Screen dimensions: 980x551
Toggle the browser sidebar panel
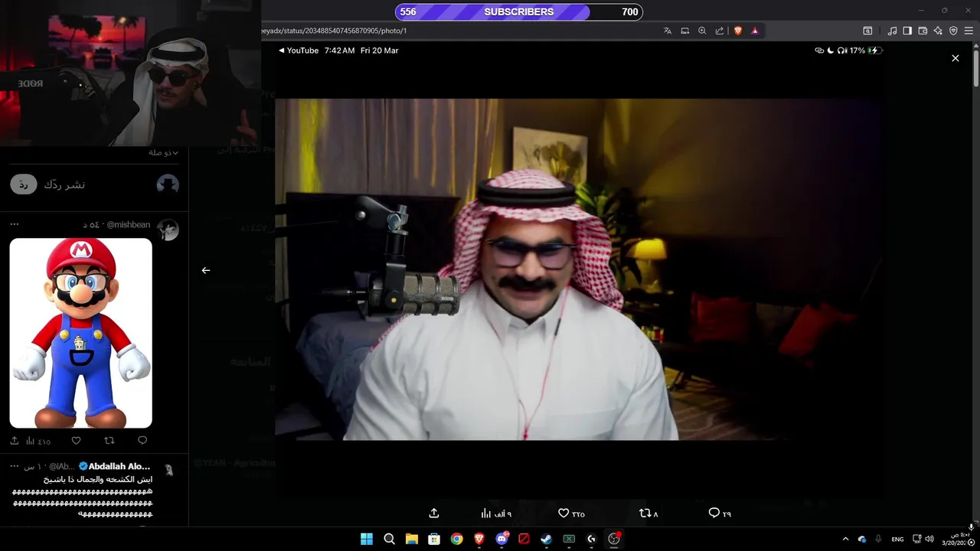click(907, 31)
